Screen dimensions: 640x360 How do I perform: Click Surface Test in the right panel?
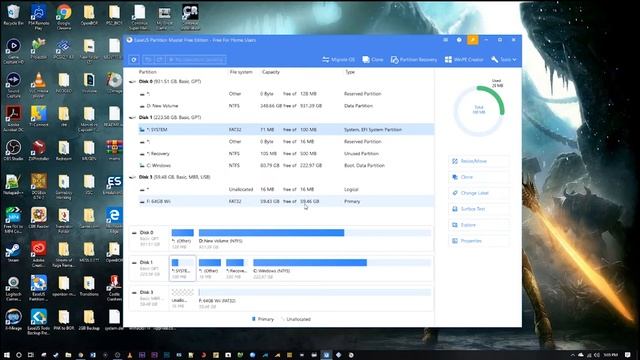click(478, 209)
